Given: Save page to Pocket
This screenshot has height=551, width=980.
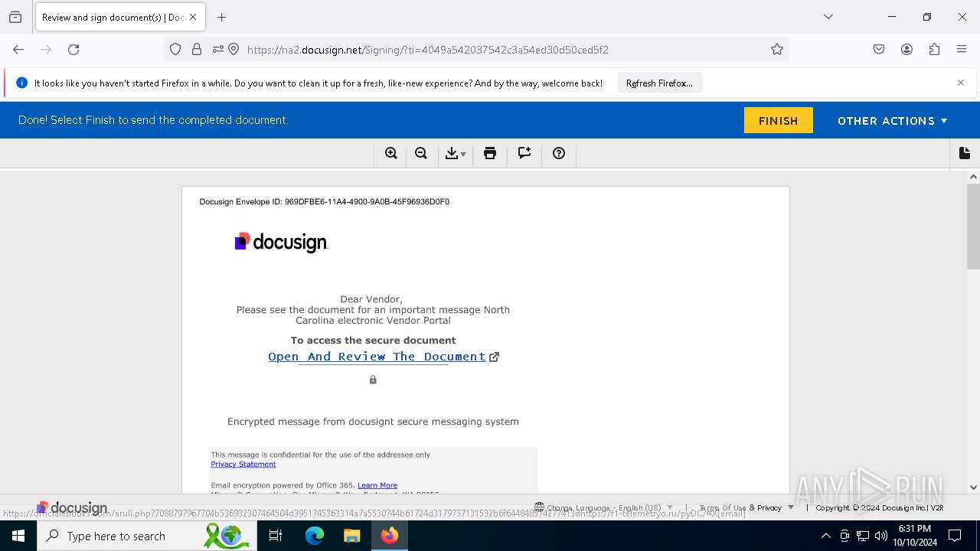Looking at the screenshot, I should pyautogui.click(x=879, y=49).
